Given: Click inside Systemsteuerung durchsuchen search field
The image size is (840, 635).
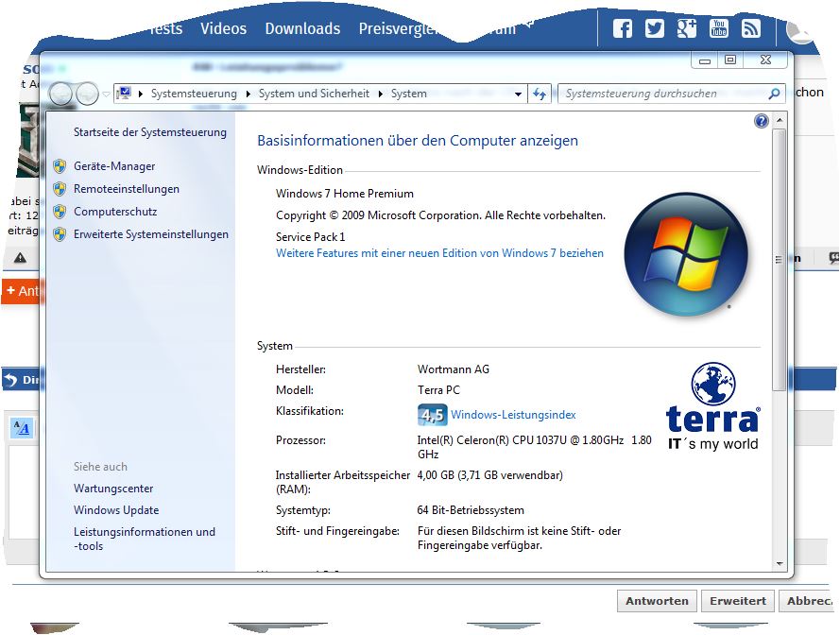Looking at the screenshot, I should click(x=663, y=94).
